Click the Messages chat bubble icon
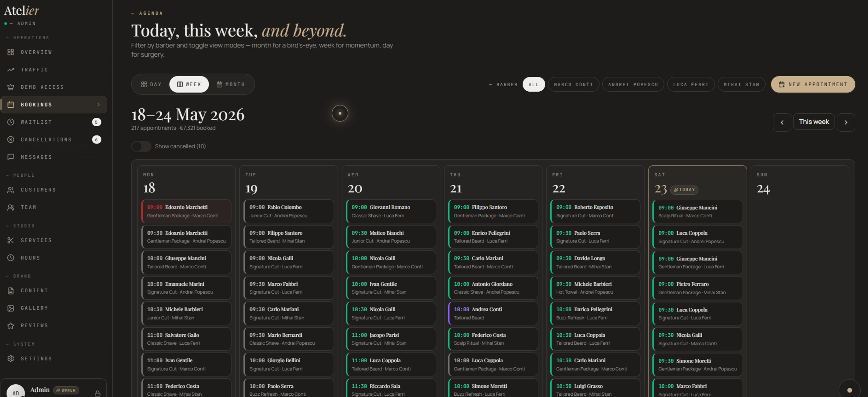 (11, 157)
